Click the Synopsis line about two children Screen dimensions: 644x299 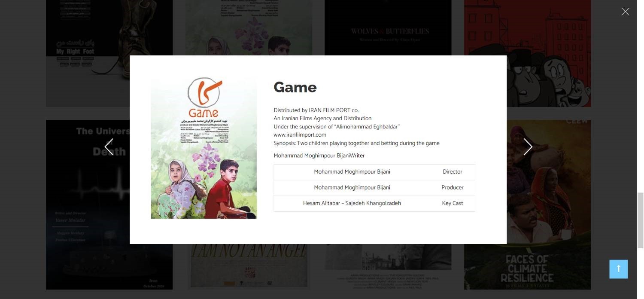point(356,143)
